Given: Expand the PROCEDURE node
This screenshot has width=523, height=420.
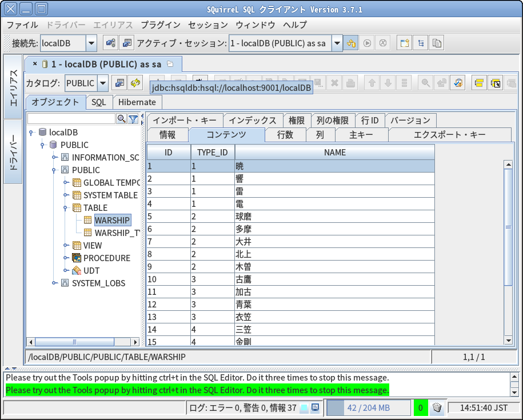Looking at the screenshot, I should pyautogui.click(x=66, y=258).
